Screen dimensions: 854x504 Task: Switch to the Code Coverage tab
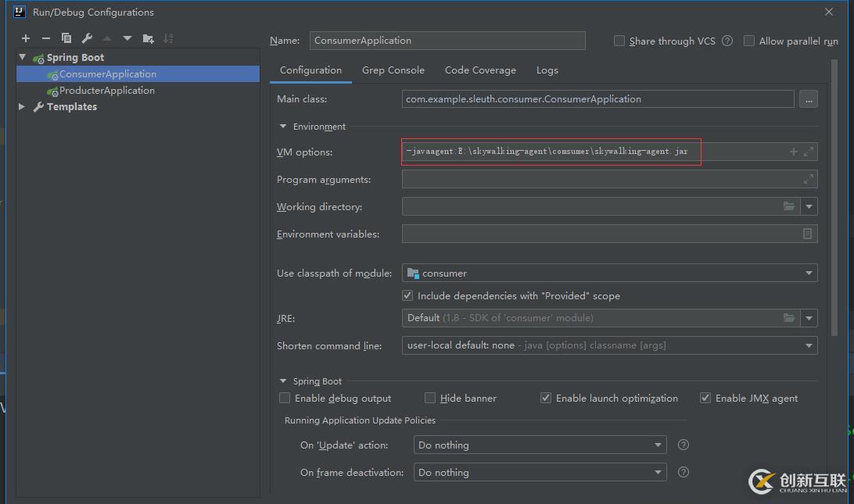tap(480, 70)
